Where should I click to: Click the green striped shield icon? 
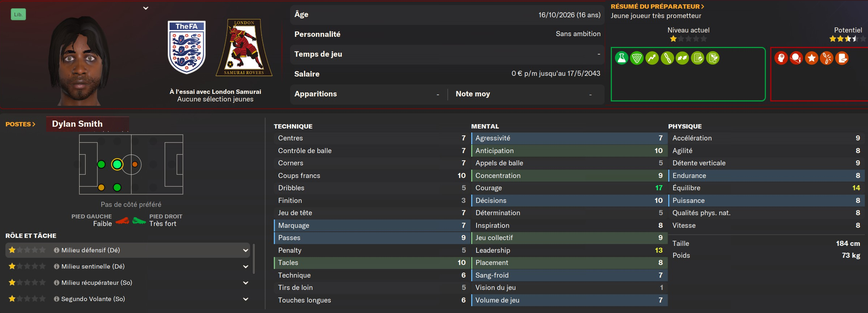(637, 58)
